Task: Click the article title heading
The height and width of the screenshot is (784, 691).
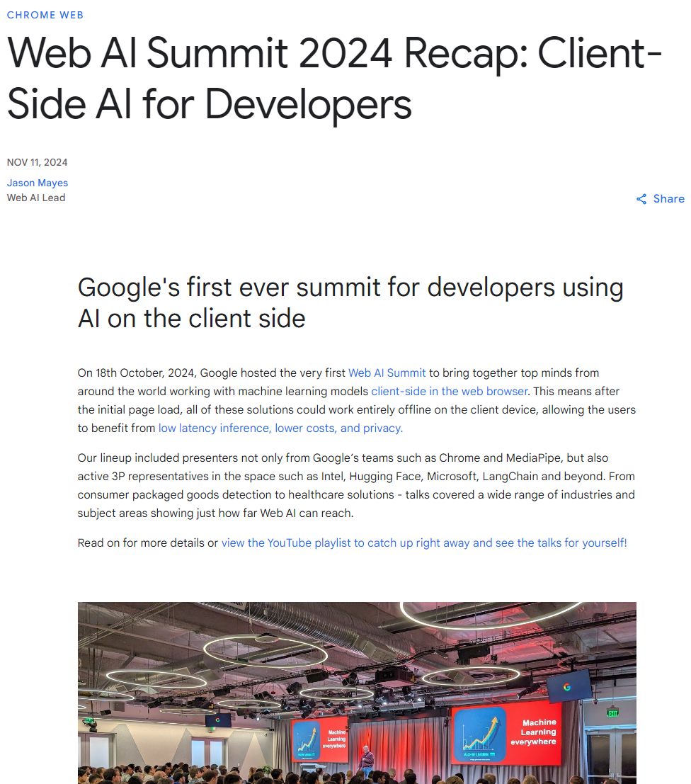Action: click(x=334, y=79)
